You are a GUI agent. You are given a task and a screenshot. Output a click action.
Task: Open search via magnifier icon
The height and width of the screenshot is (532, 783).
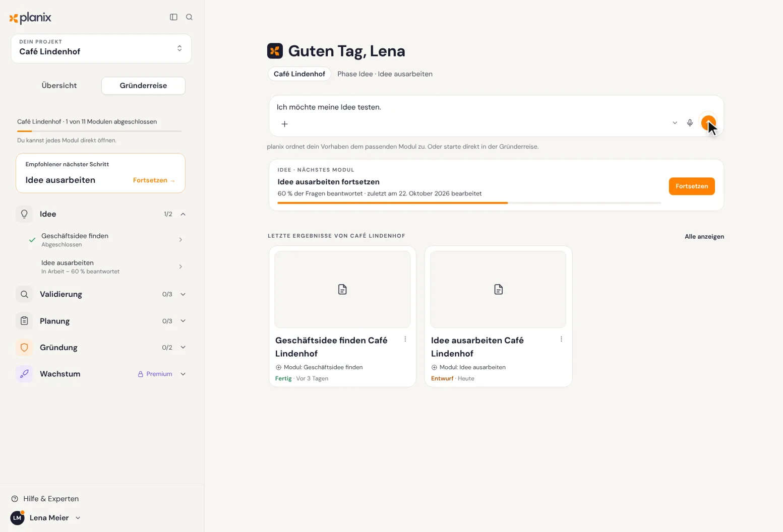189,17
